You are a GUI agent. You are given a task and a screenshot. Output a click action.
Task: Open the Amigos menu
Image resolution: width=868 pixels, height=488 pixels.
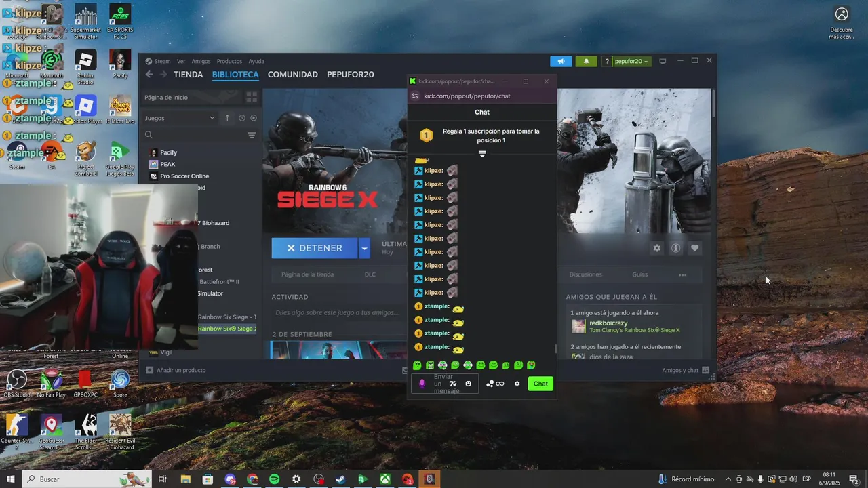(201, 61)
